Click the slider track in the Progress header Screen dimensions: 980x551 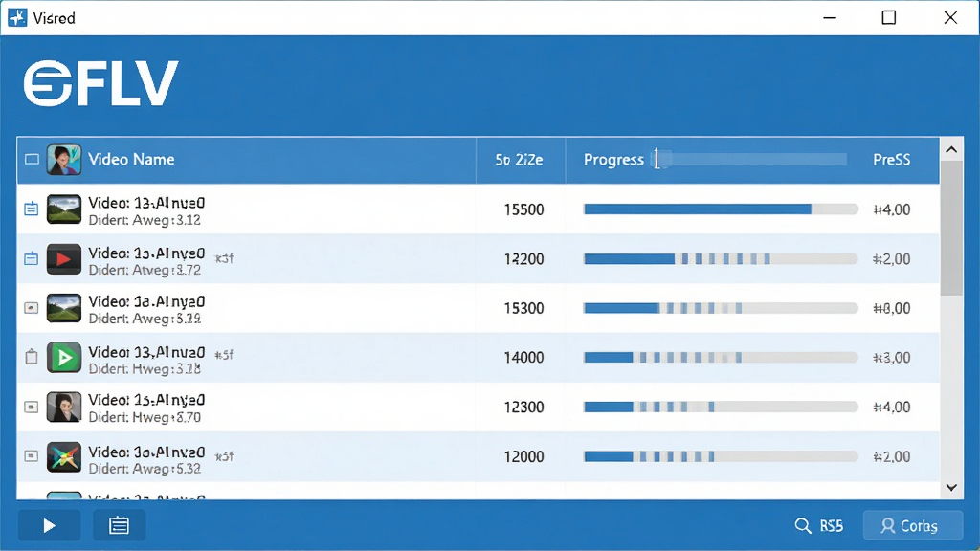point(750,160)
